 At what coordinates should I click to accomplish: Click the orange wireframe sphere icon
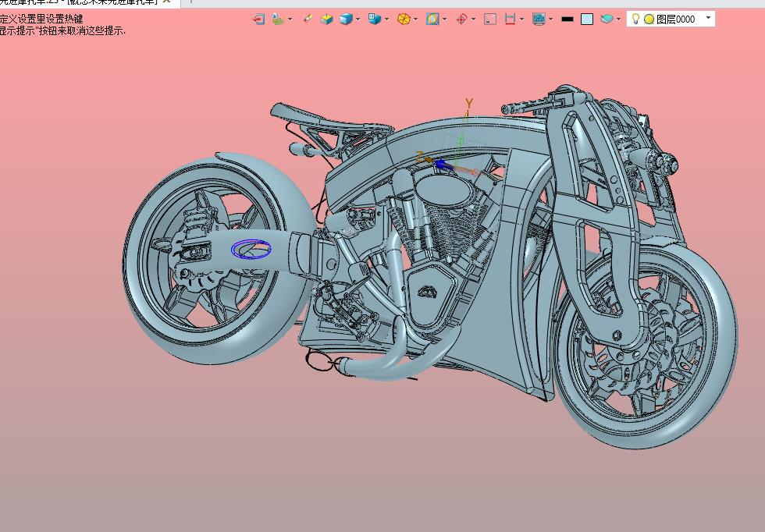[404, 19]
